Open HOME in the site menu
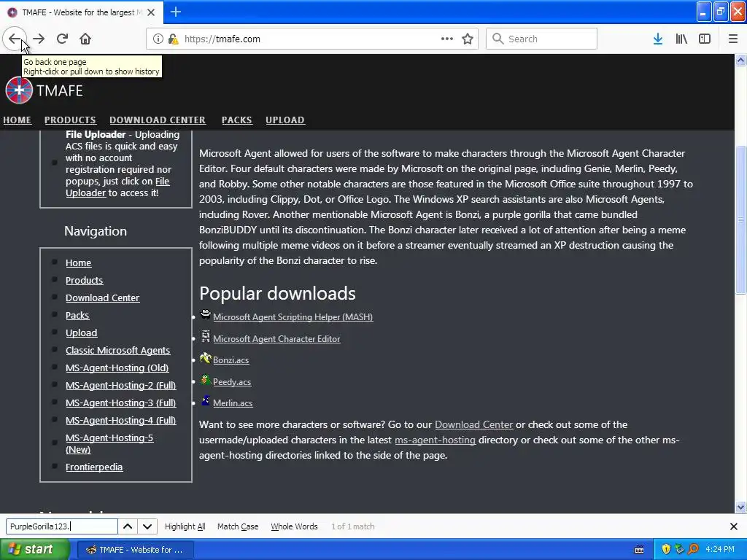The width and height of the screenshot is (747, 560). tap(18, 120)
